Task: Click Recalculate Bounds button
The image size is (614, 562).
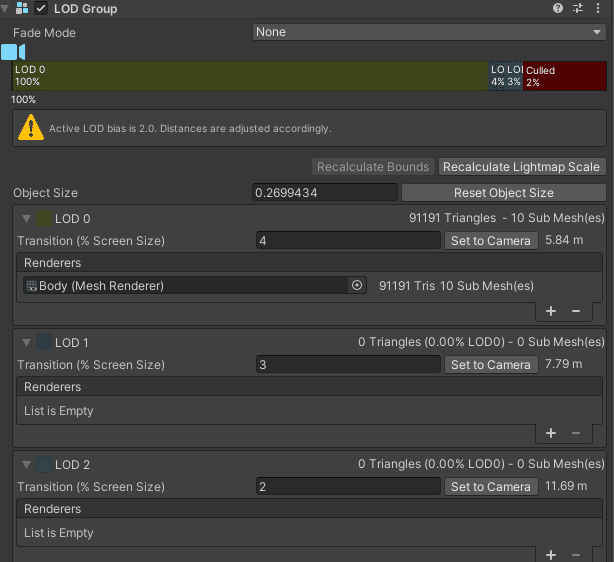Action: point(373,167)
